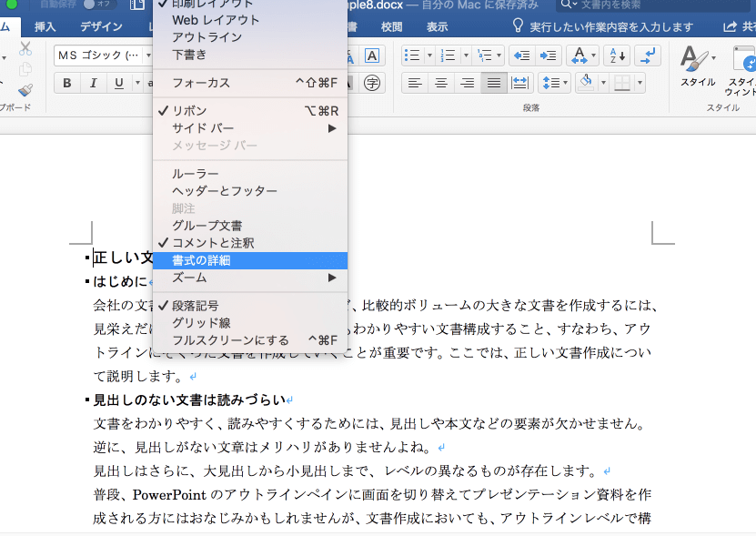756x536 pixels.
Task: Toggle the リボン ribbon menu item
Action: tap(250, 111)
